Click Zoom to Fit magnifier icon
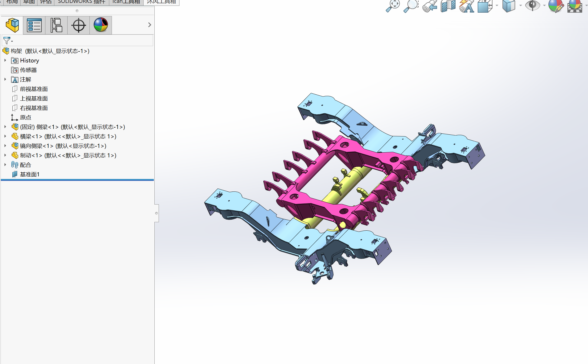The image size is (588, 364). click(392, 6)
